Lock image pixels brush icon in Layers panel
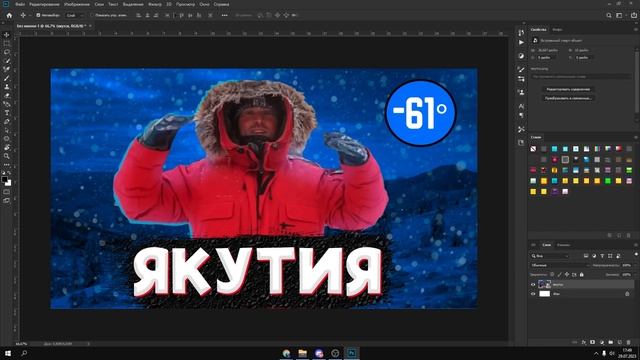Screen dimensions: 640x360 560,274
